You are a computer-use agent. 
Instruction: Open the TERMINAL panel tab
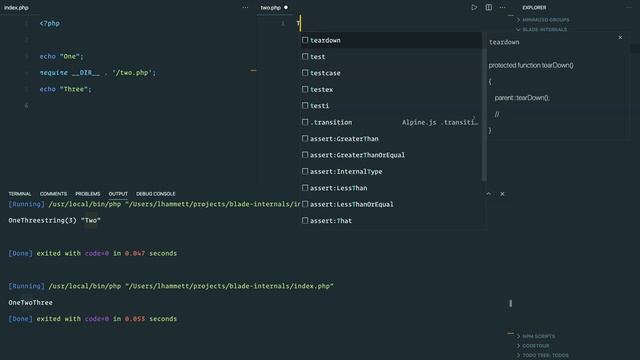tap(20, 194)
